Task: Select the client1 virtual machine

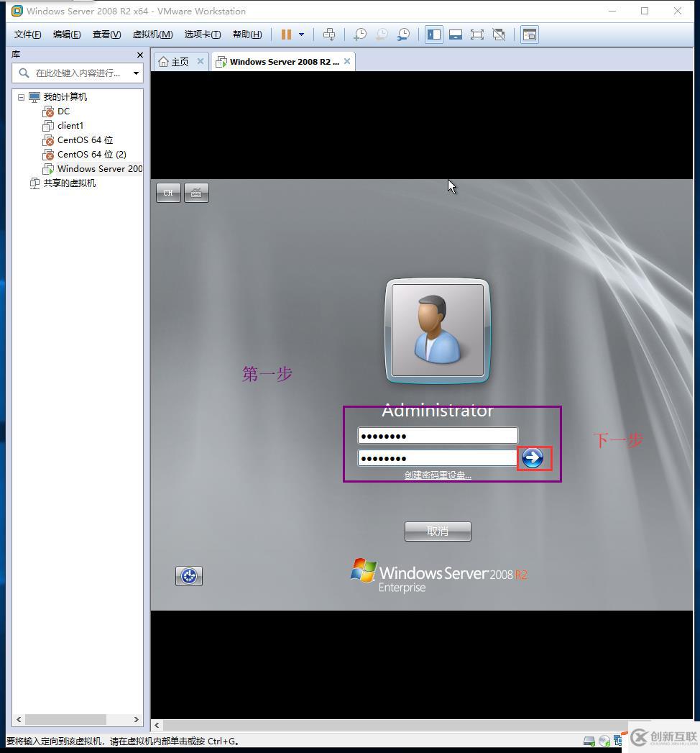Action: tap(70, 126)
